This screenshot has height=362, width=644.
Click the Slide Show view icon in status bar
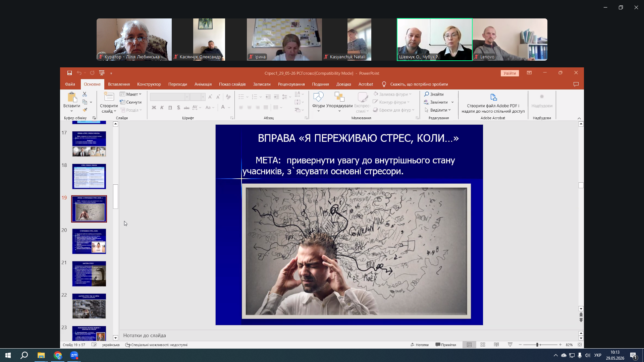(x=510, y=345)
